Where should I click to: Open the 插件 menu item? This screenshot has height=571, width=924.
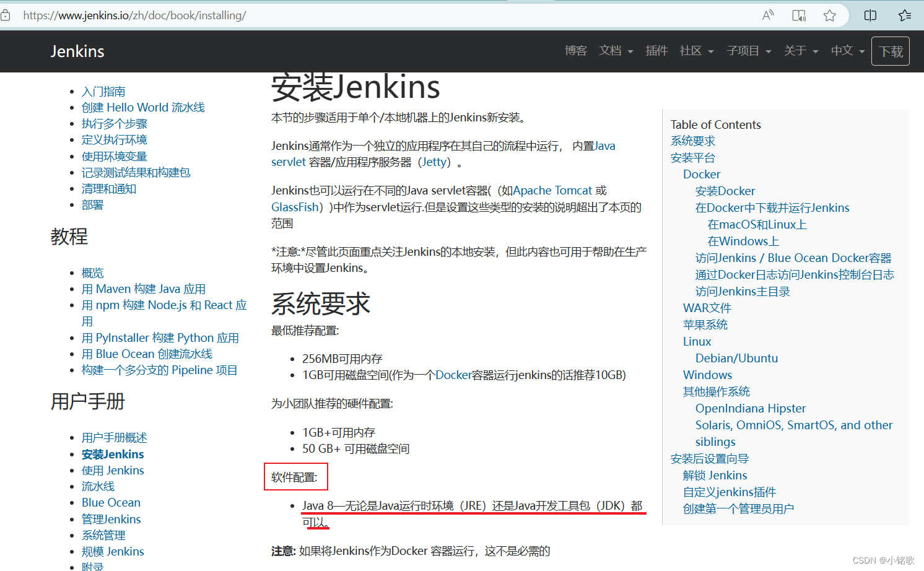pyautogui.click(x=656, y=51)
